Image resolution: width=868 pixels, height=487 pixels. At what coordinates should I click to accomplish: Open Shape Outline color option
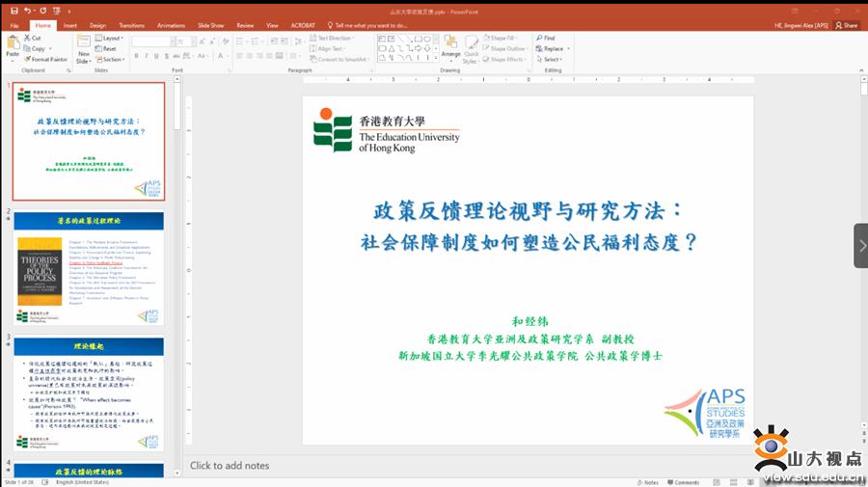coord(503,48)
